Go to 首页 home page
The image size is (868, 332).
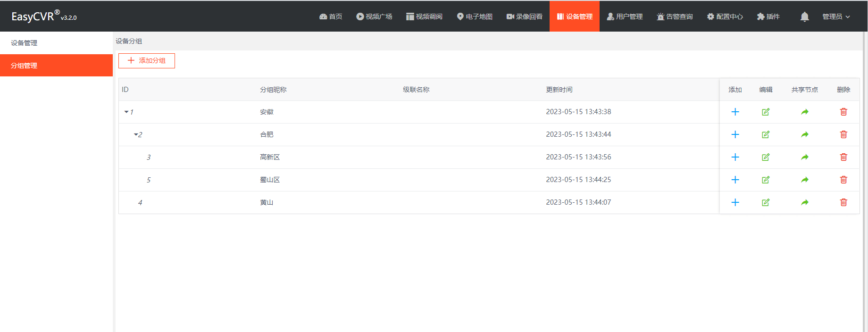coord(331,17)
